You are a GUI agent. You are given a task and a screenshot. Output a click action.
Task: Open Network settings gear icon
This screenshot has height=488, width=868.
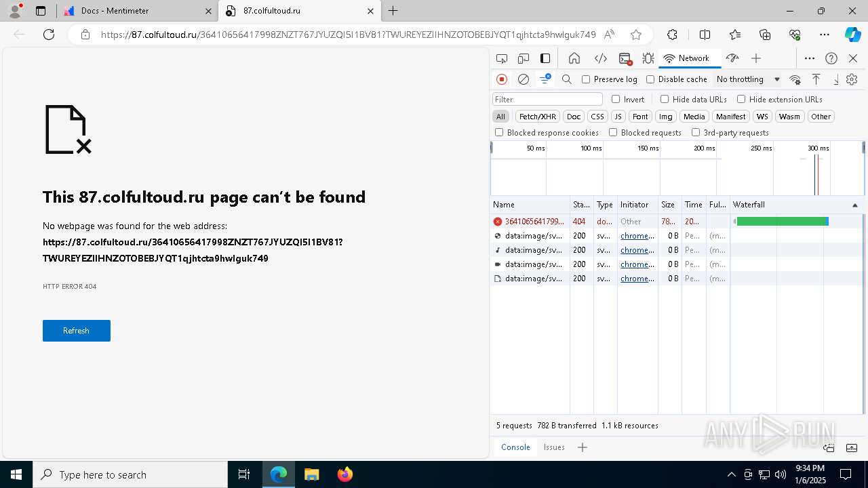[852, 79]
